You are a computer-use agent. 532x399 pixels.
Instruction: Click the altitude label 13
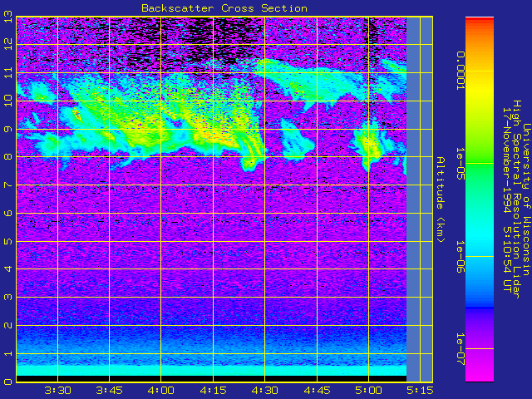(x=8, y=17)
